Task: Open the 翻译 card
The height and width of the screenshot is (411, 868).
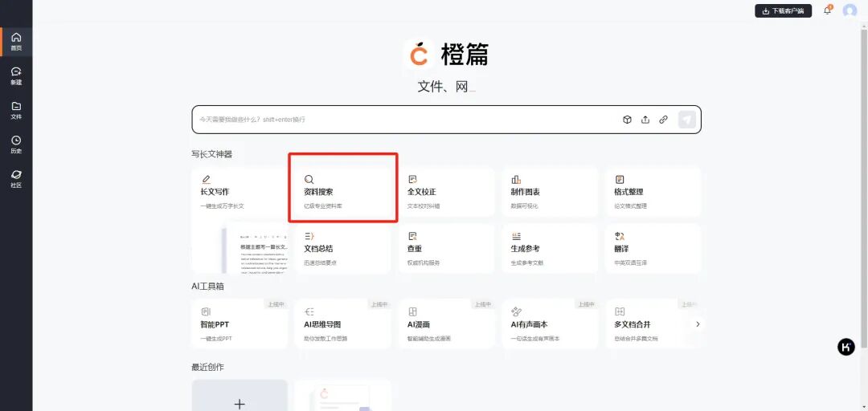Action: coord(653,248)
